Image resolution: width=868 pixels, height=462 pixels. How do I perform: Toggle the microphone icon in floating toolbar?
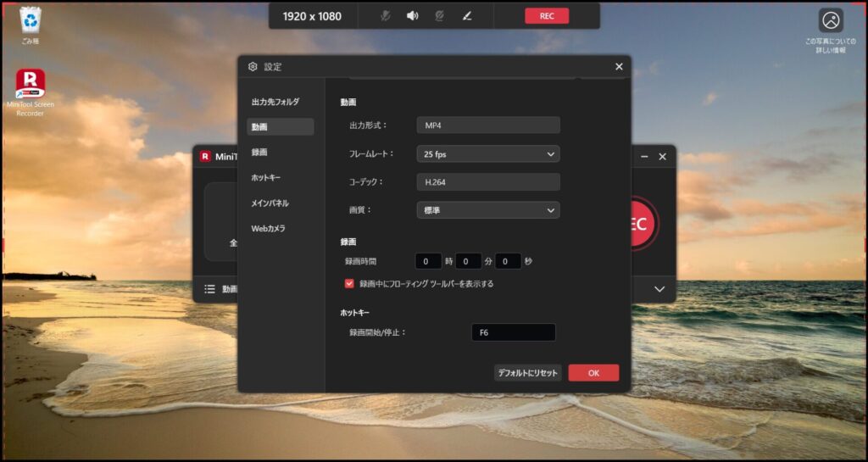(x=385, y=16)
